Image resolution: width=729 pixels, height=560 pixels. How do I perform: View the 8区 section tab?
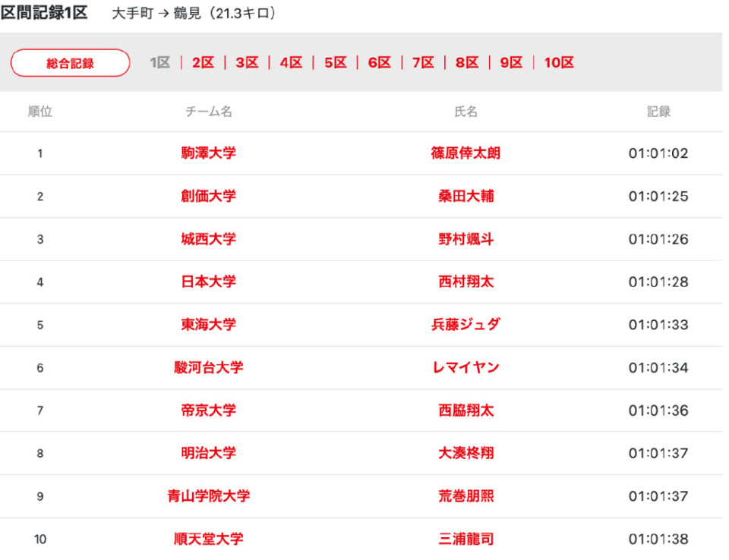(467, 63)
